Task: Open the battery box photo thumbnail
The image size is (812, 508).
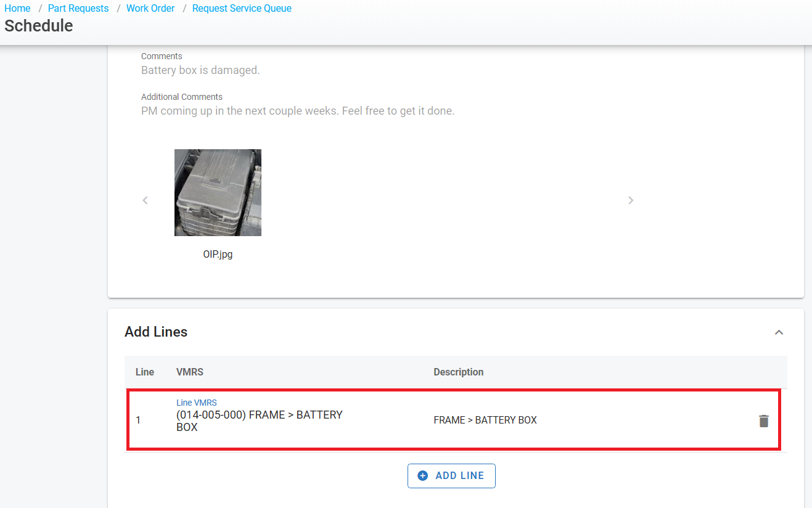Action: (x=218, y=192)
